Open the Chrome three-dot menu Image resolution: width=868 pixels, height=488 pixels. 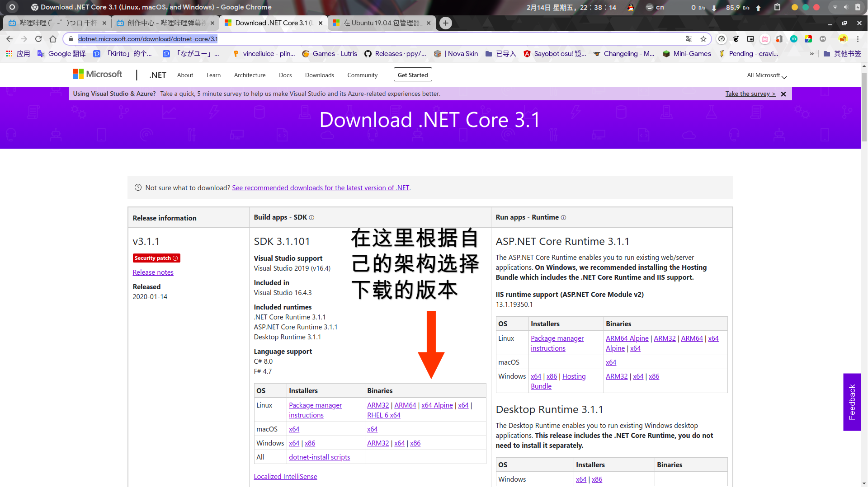click(858, 39)
